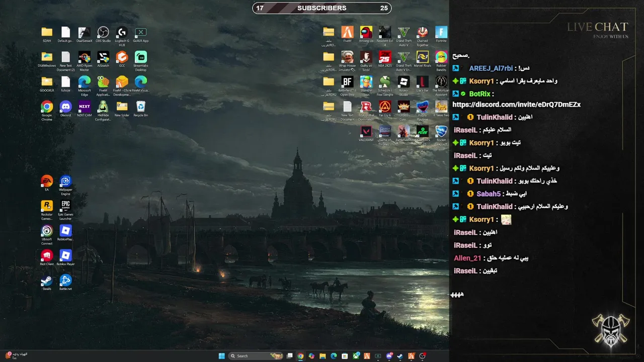The image size is (644, 362).
Task: Open the SDAH folder on desktop
Action: (47, 35)
